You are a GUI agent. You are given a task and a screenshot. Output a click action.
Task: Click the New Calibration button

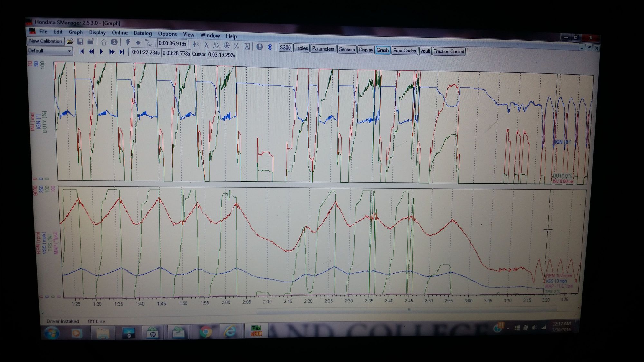click(45, 41)
